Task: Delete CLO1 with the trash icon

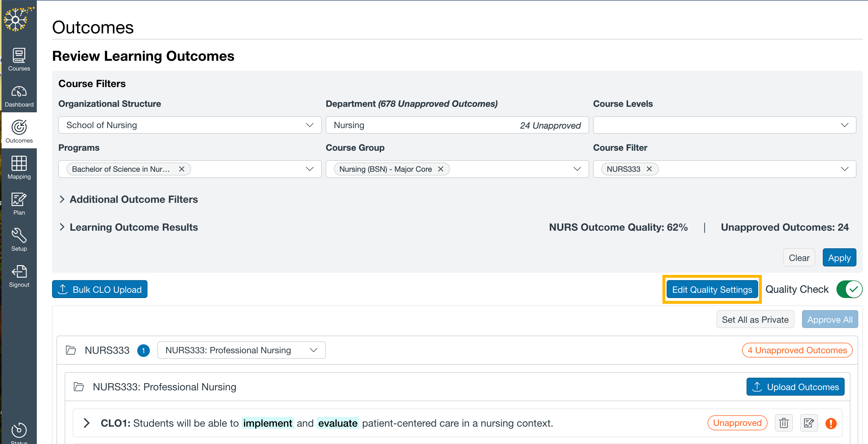Action: coord(784,423)
